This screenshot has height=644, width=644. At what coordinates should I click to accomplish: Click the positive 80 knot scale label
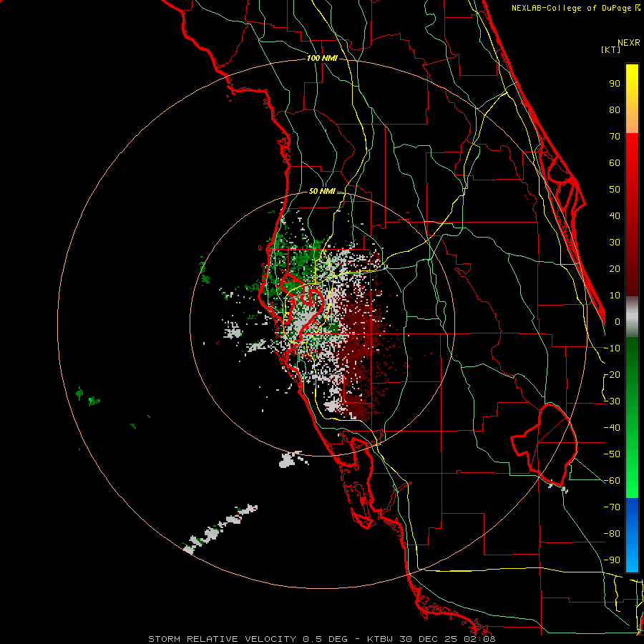pos(615,110)
